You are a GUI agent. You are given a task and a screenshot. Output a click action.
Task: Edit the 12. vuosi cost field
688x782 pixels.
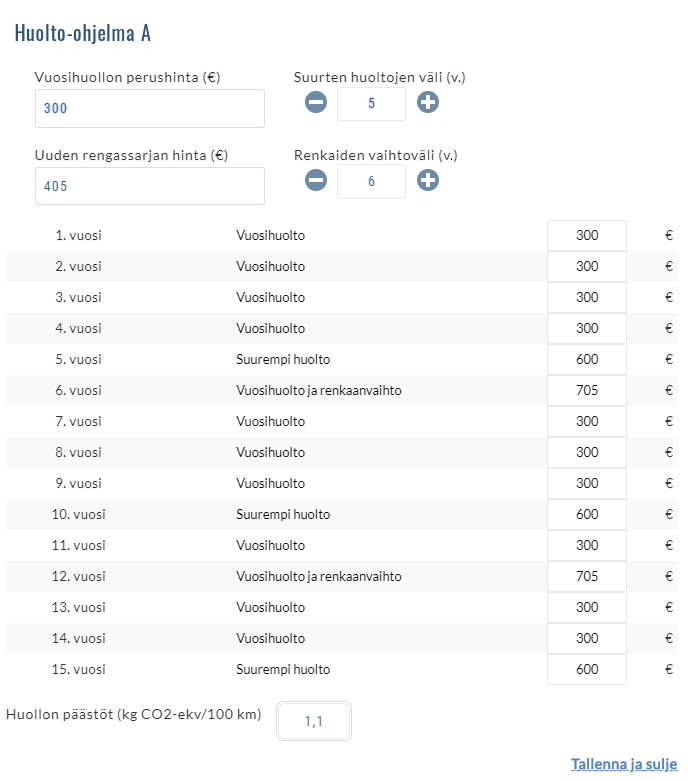click(x=587, y=577)
